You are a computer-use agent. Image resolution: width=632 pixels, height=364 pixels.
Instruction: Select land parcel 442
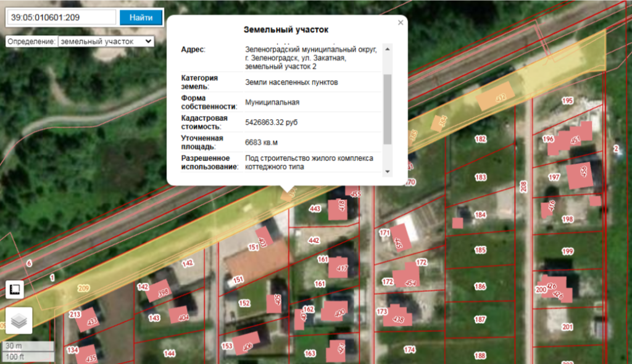click(314, 240)
